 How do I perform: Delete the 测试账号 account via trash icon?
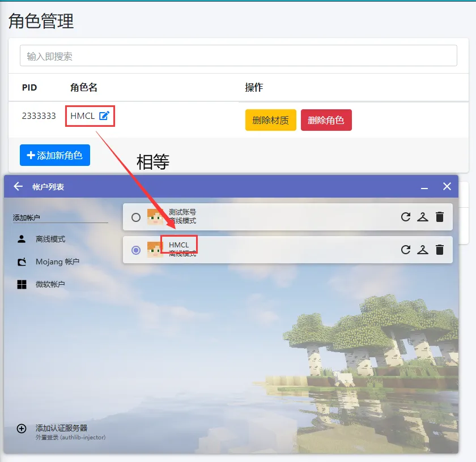(440, 217)
